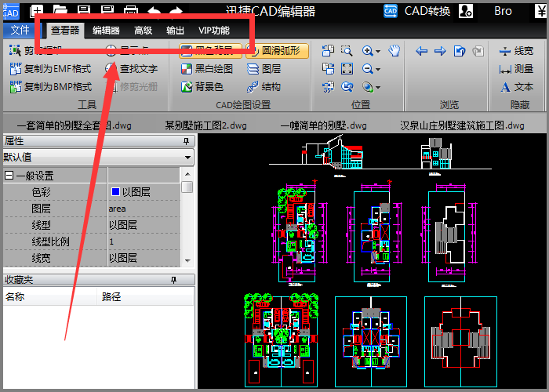Activate the pan hand tool
This screenshot has height=392, width=549.
coord(394,51)
